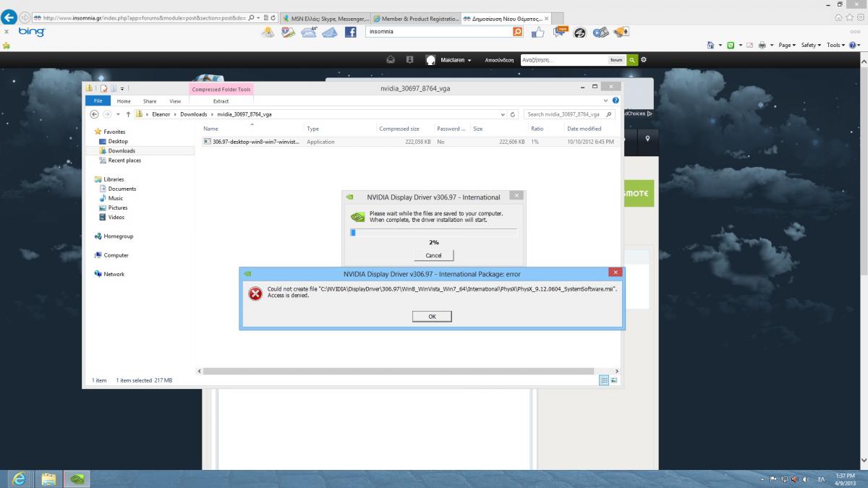
Task: Click the Bing toolbar search button
Action: 517,32
